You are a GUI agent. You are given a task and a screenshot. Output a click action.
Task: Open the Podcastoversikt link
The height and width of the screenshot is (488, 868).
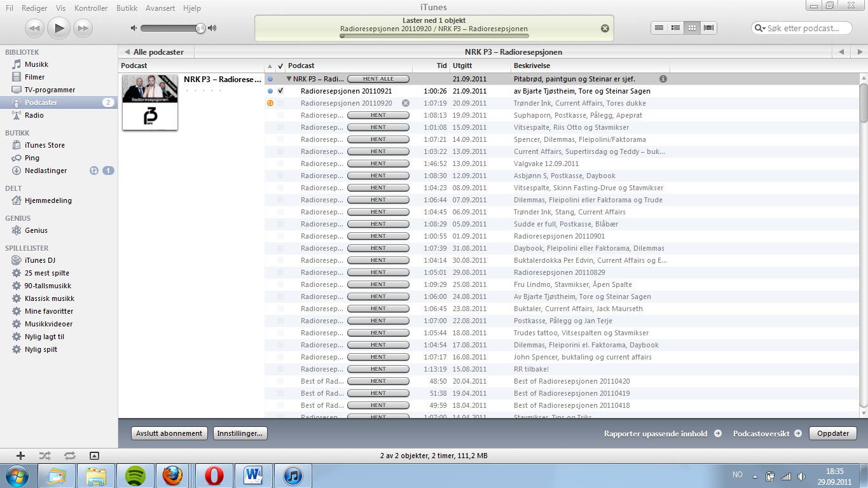point(767,433)
